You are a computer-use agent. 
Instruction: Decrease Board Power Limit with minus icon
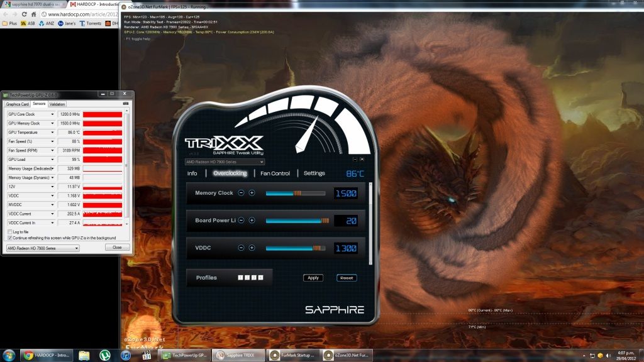click(241, 221)
